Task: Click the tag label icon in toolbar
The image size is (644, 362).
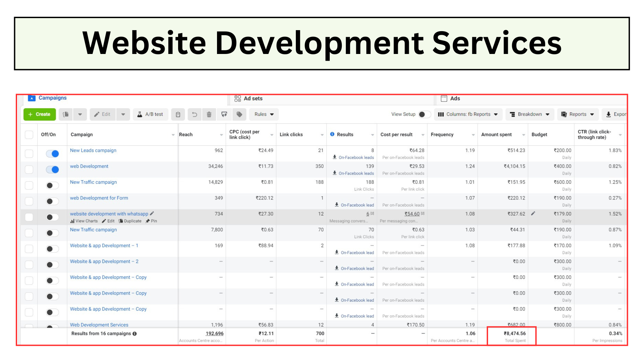Action: (239, 114)
